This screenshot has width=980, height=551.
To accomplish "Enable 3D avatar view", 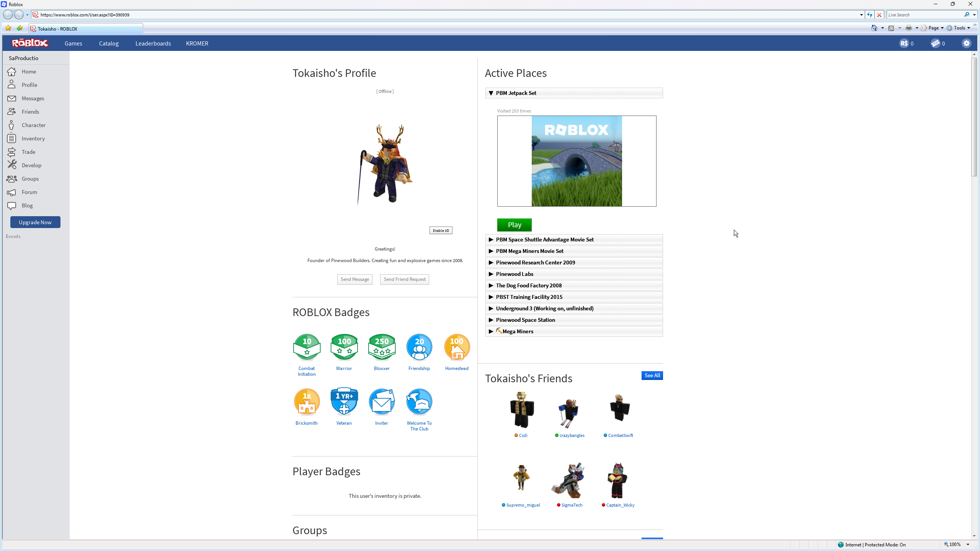I will (x=441, y=230).
